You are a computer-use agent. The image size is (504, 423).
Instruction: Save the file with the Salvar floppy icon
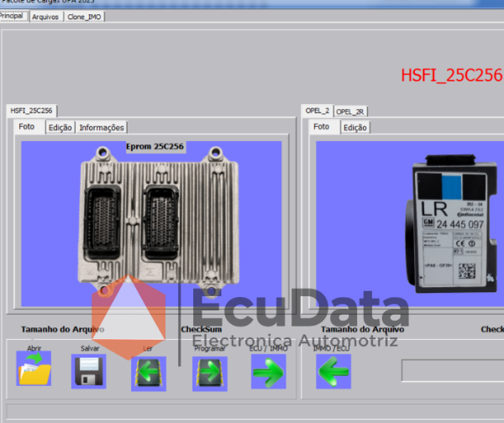pyautogui.click(x=89, y=371)
